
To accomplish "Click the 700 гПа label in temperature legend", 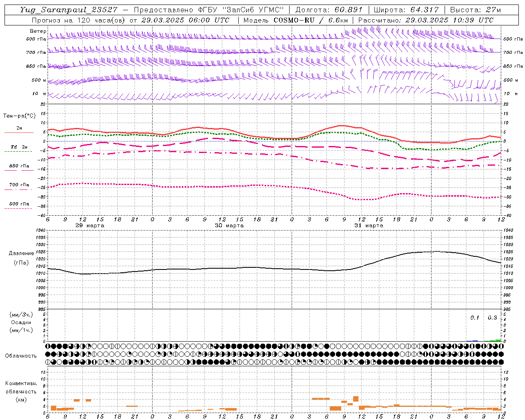I will tap(19, 185).
